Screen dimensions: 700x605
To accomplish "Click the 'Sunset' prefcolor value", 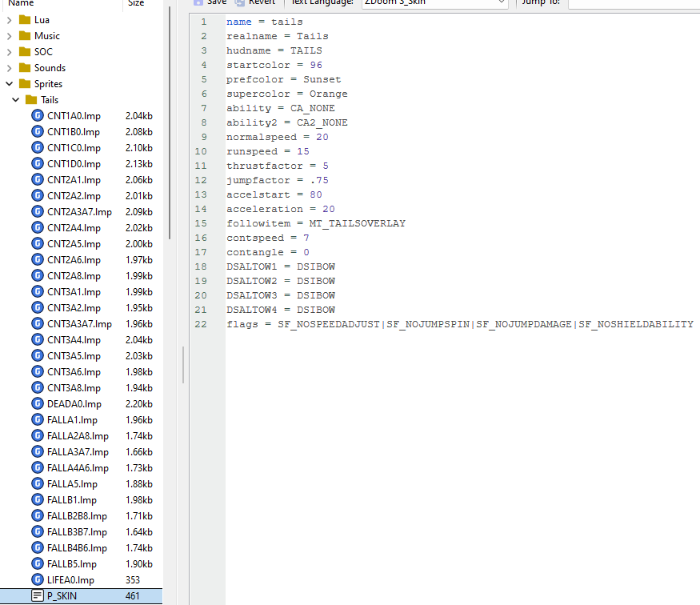I will 322,79.
